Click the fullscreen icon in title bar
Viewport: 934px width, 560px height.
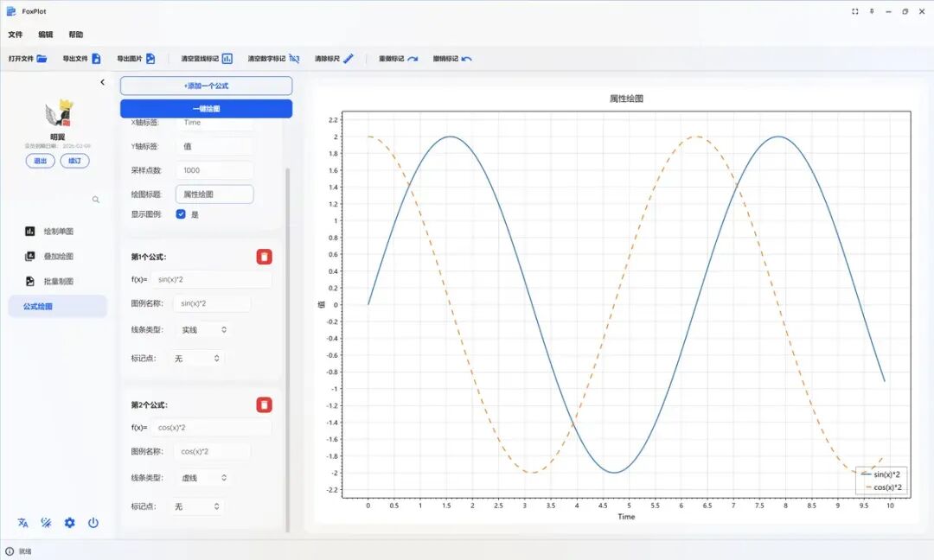coord(855,11)
